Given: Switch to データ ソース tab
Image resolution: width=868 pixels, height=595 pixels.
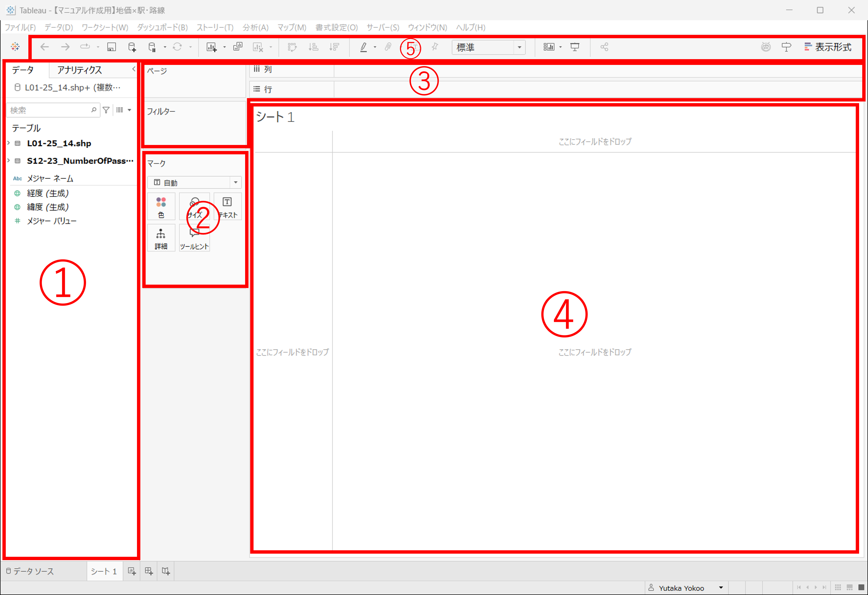Looking at the screenshot, I should (30, 571).
